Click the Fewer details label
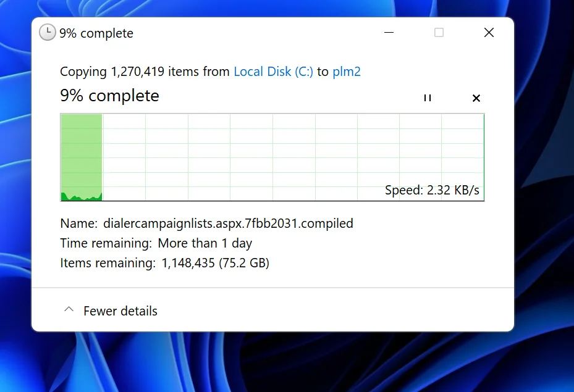The width and height of the screenshot is (574, 392). tap(120, 311)
